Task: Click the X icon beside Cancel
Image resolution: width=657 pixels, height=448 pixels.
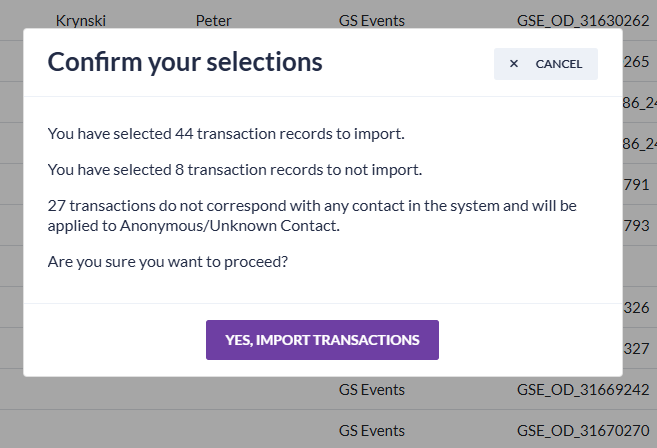Action: [x=514, y=64]
